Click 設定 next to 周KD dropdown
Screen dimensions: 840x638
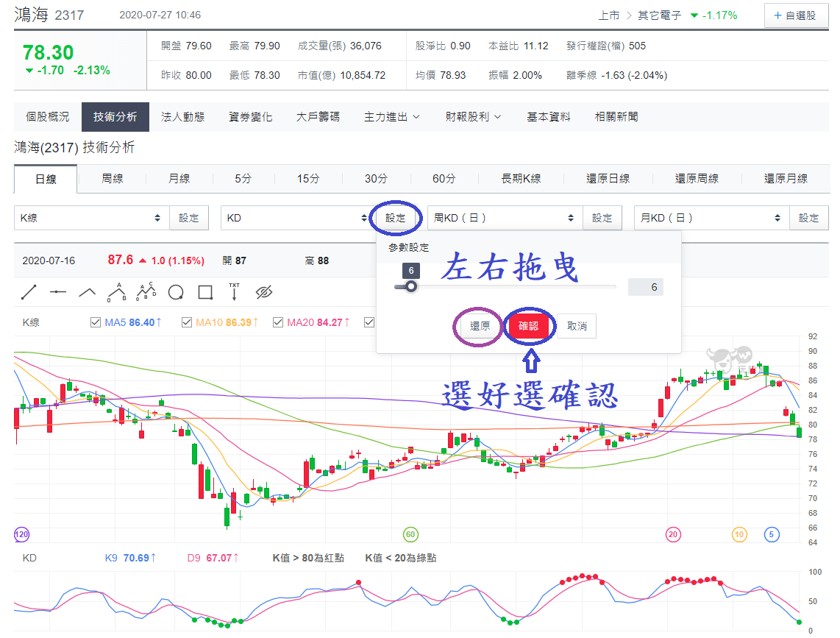[x=602, y=218]
